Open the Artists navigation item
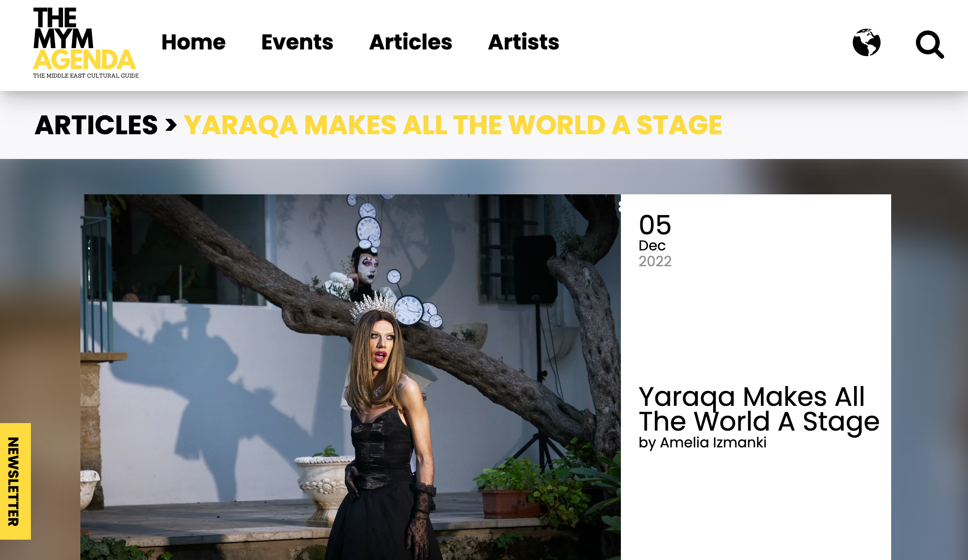The image size is (968, 560). pyautogui.click(x=523, y=42)
